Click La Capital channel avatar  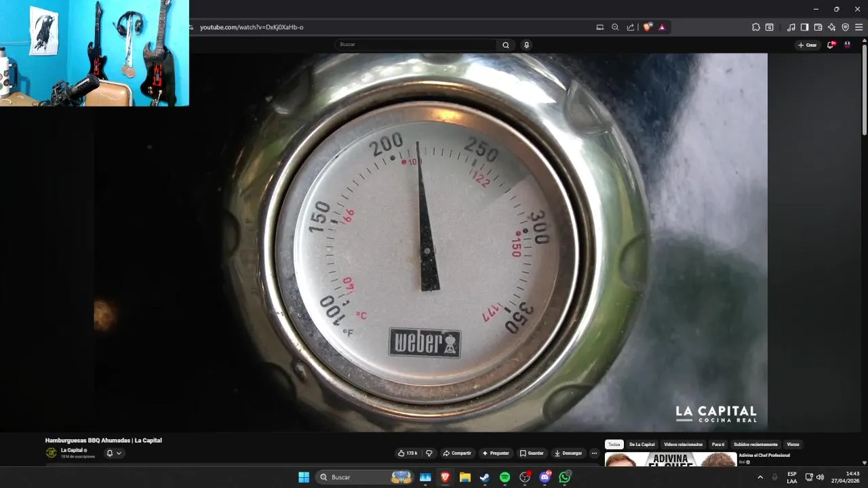click(51, 453)
